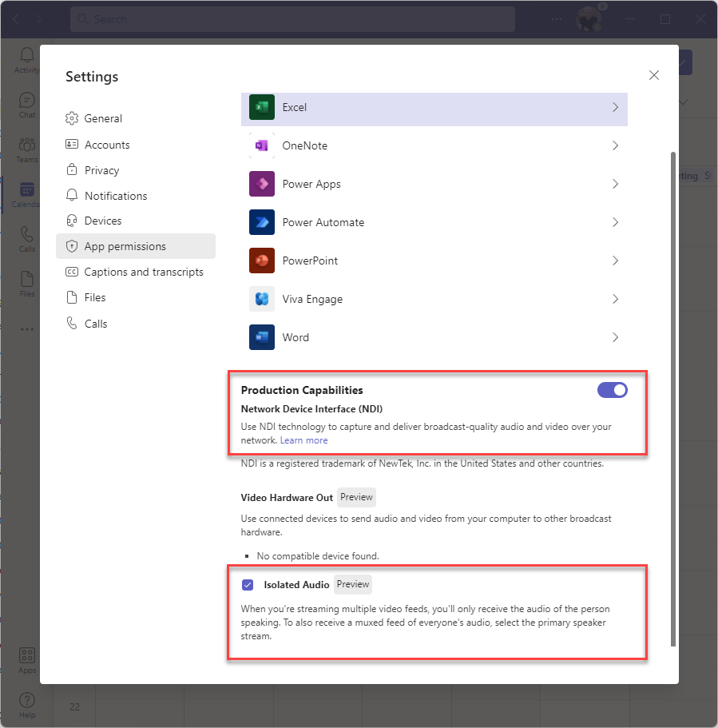Image resolution: width=718 pixels, height=728 pixels.
Task: Select the General settings tab
Action: 136,118
